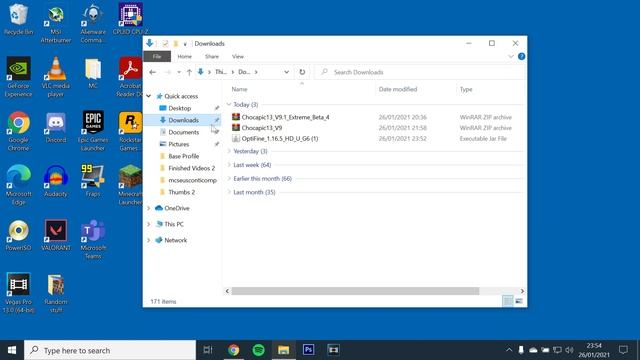Launch Audacity from the desktop
Screen dimensions: 640x360
(56, 181)
